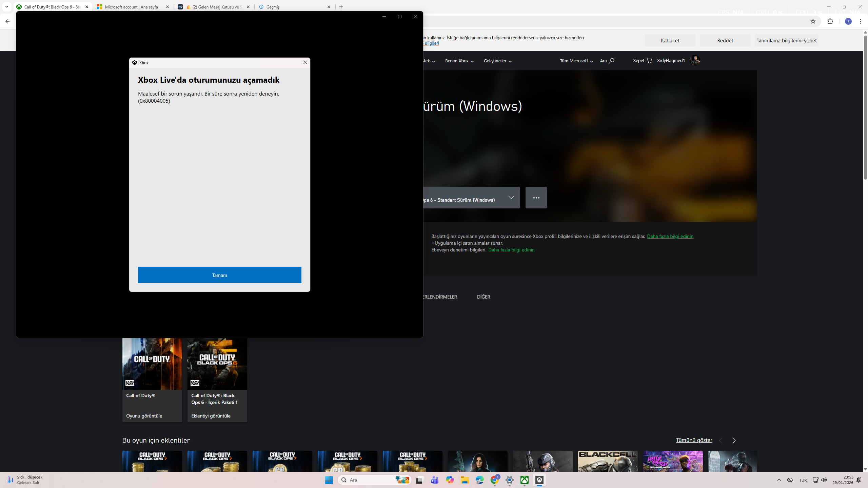Open first Daha fazla bilgi edinin link

pyautogui.click(x=670, y=236)
